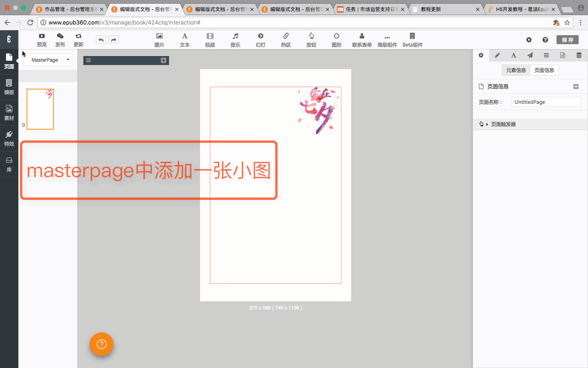Open the 素材 materials sidebar panel
The height and width of the screenshot is (368, 588).
(9, 112)
